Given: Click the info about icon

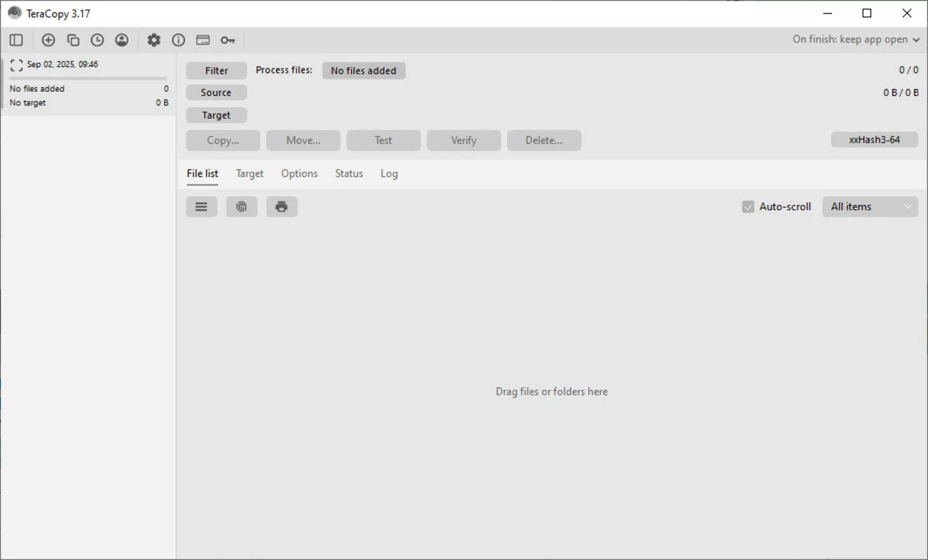Looking at the screenshot, I should [179, 40].
